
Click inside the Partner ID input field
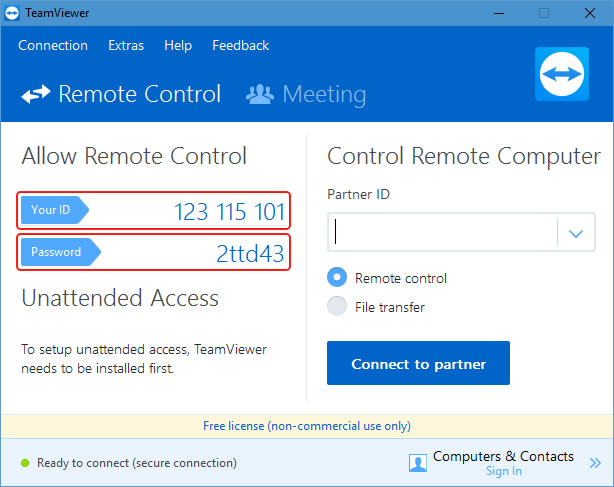[x=442, y=233]
